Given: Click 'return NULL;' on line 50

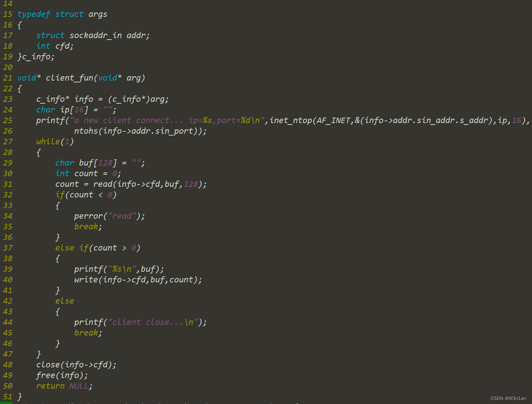Looking at the screenshot, I should tap(64, 386).
